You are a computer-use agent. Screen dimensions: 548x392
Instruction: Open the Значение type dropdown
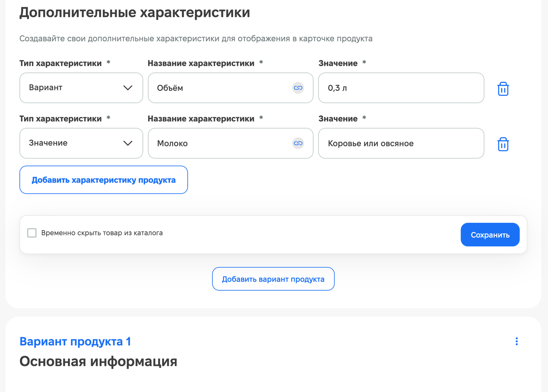point(81,143)
